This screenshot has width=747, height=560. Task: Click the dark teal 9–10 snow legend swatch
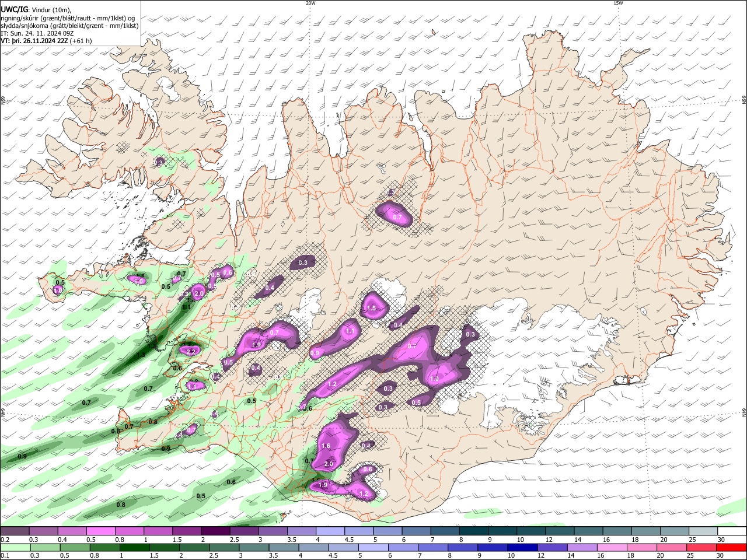tap(501, 531)
